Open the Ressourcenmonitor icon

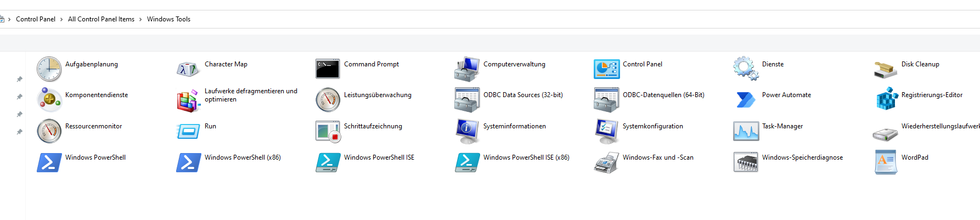point(49,131)
